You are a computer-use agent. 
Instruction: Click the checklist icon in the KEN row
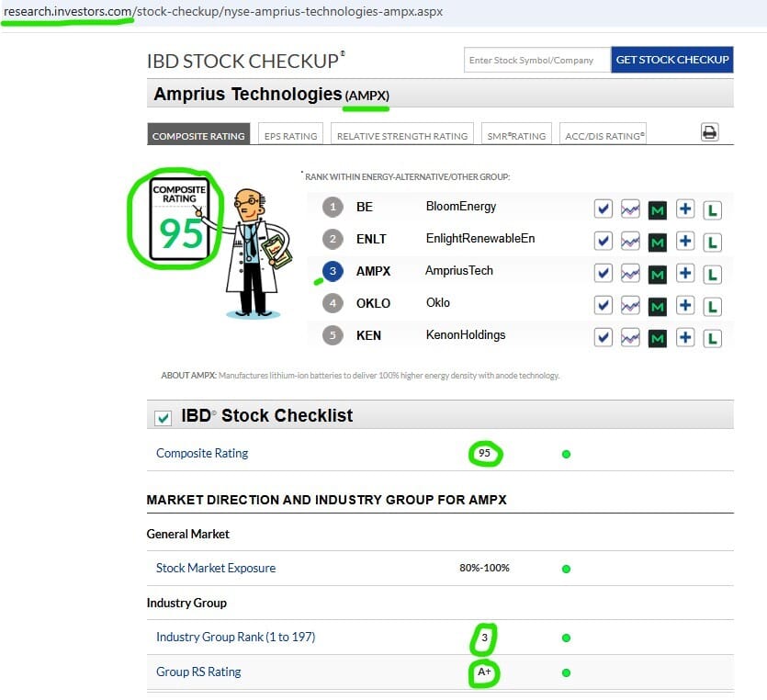point(603,337)
